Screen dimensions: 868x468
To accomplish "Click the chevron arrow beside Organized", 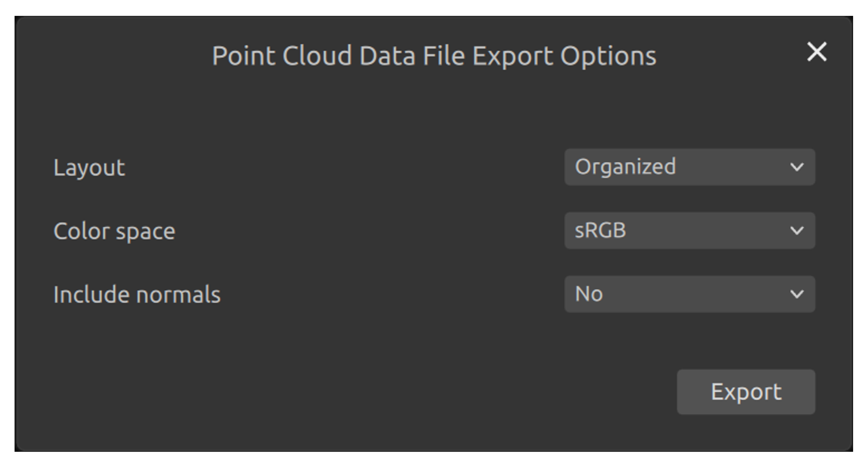I will pyautogui.click(x=797, y=167).
